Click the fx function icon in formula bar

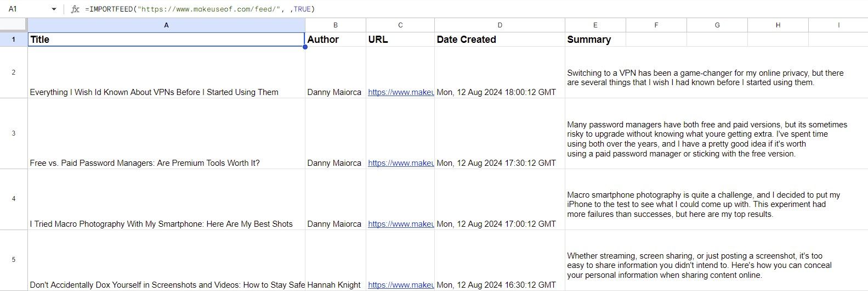click(75, 9)
